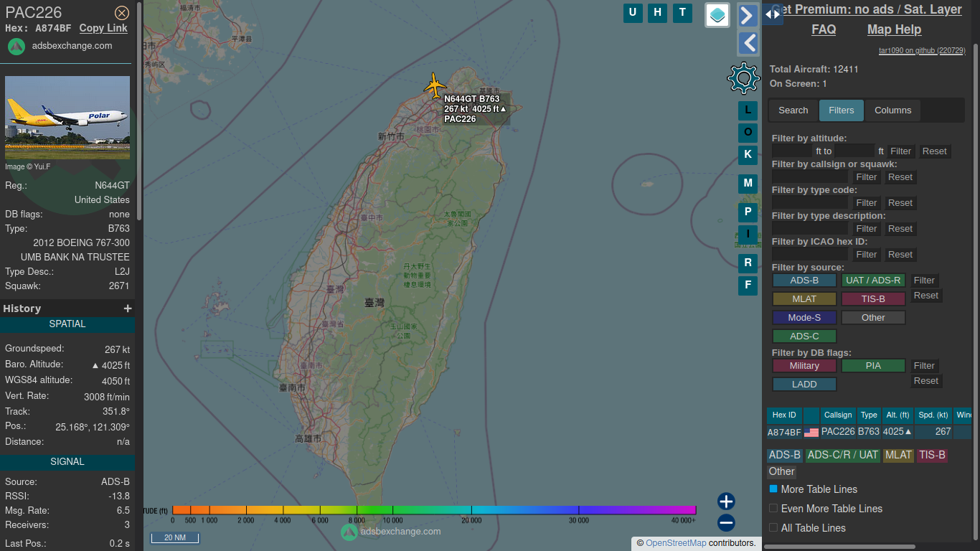This screenshot has width=980, height=551.
Task: Select UAT / ADS-R source filter
Action: click(873, 281)
